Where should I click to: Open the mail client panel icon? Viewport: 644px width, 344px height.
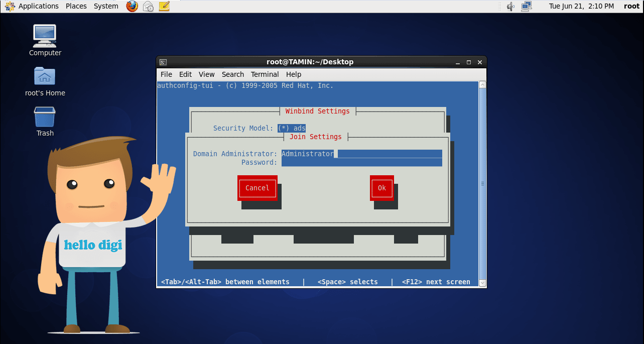[148, 7]
